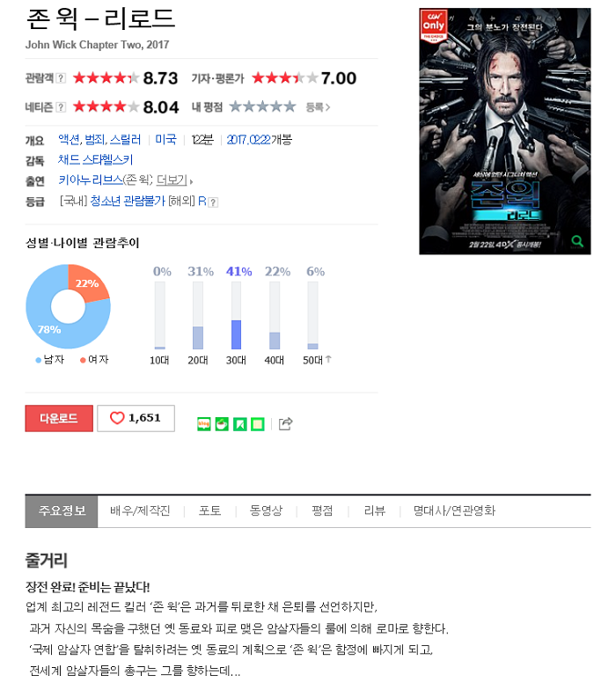Toggle the heart like button 1,651

(x=136, y=418)
